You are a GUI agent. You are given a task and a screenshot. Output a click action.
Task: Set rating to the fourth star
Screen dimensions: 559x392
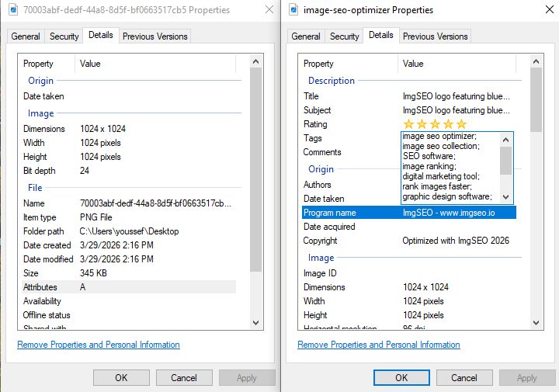click(448, 124)
